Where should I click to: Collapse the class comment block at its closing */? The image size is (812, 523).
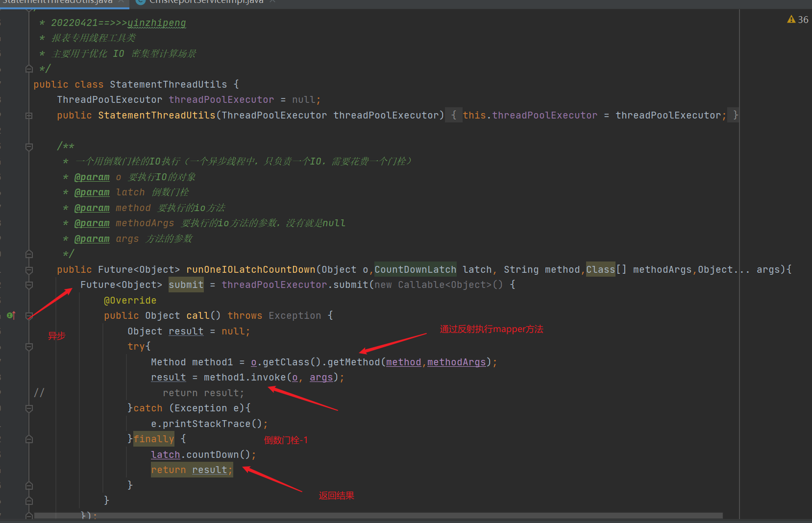pos(29,69)
